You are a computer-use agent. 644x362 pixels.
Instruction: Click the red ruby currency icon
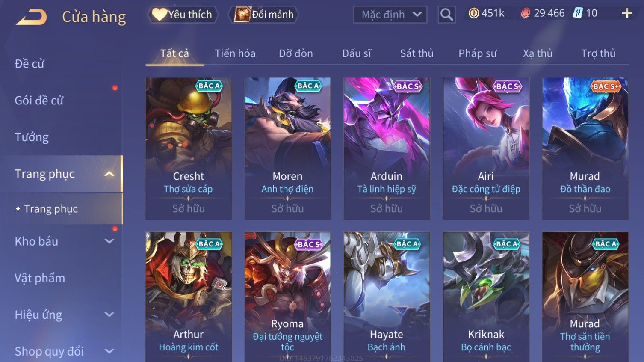(x=525, y=13)
